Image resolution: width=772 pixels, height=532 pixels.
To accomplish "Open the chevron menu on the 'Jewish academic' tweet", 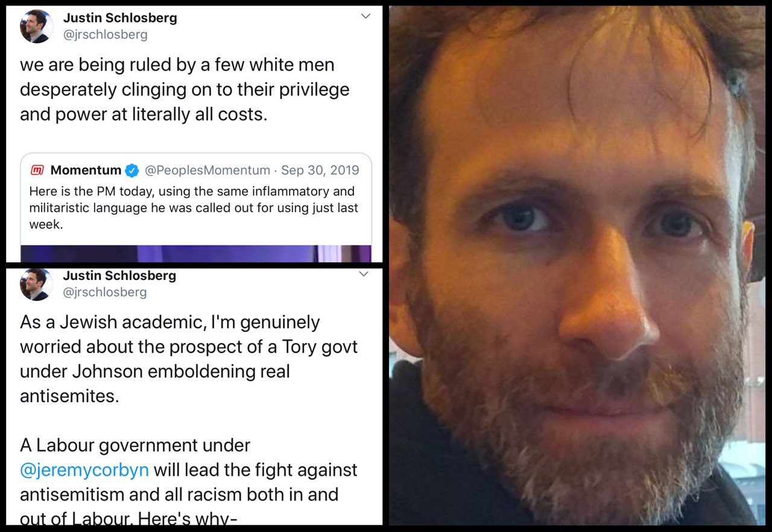I will pos(364,274).
